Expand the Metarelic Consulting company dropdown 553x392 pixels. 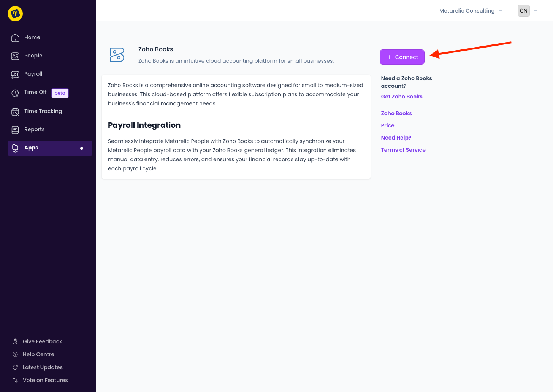[x=471, y=11]
